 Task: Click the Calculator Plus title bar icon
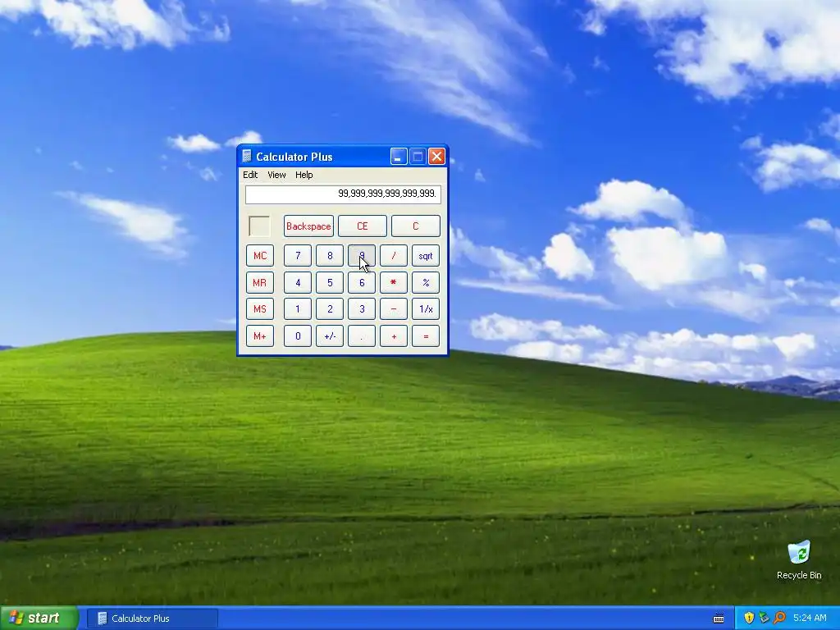pyautogui.click(x=246, y=157)
